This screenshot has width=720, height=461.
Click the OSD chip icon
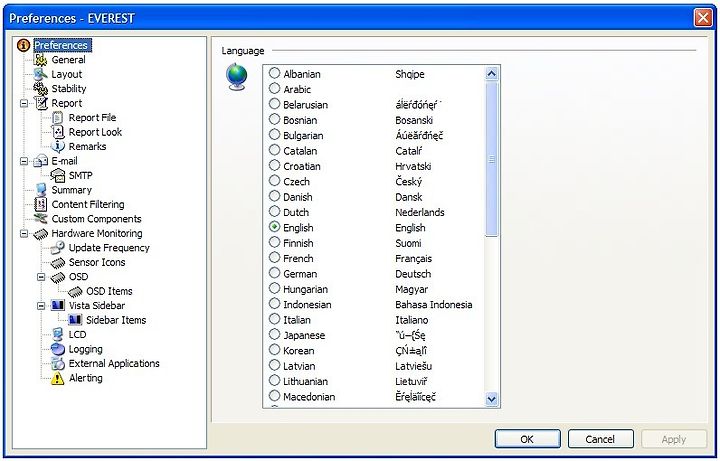click(x=57, y=276)
